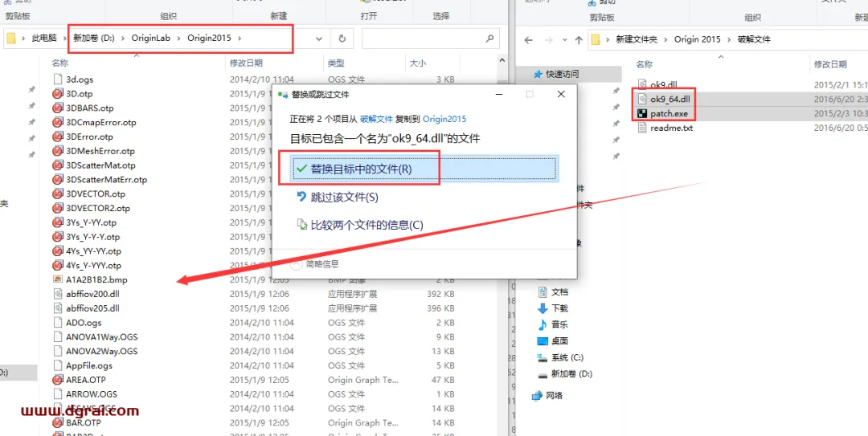The width and height of the screenshot is (868, 436).
Task: Select 3DError.otp file icon
Action: point(58,137)
